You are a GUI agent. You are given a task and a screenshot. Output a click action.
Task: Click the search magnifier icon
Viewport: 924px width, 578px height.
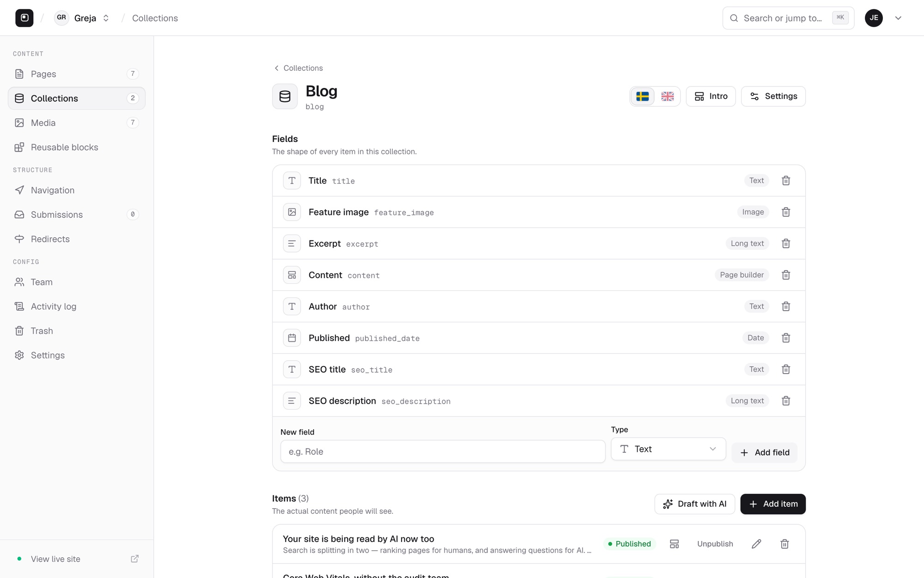[734, 18]
